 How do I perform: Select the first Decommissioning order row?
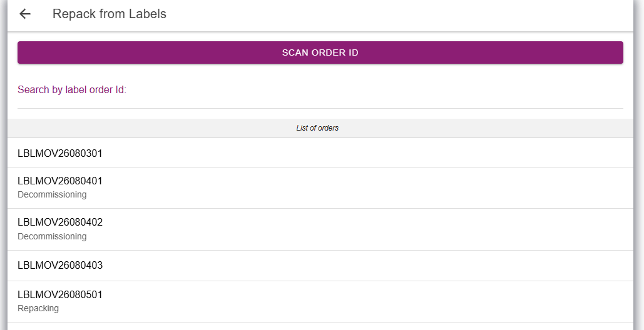(320, 187)
